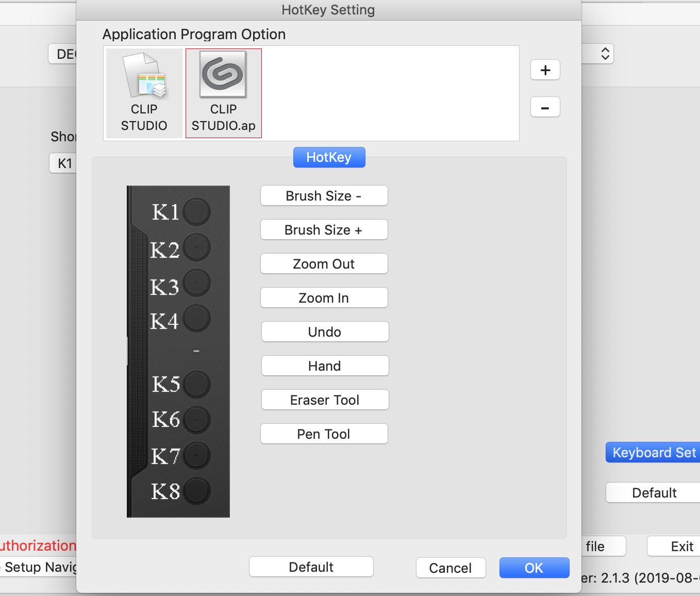
Task: Cancel the HotKey Setting dialog
Action: click(x=451, y=568)
